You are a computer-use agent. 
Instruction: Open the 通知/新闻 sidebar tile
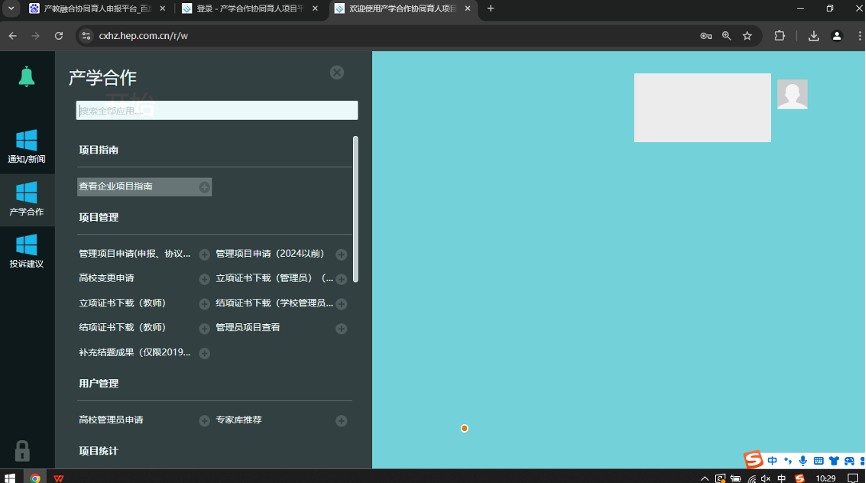(27, 146)
